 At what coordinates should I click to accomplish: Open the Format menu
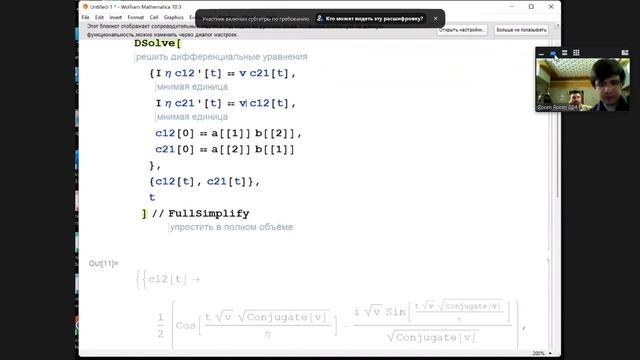pyautogui.click(x=136, y=18)
